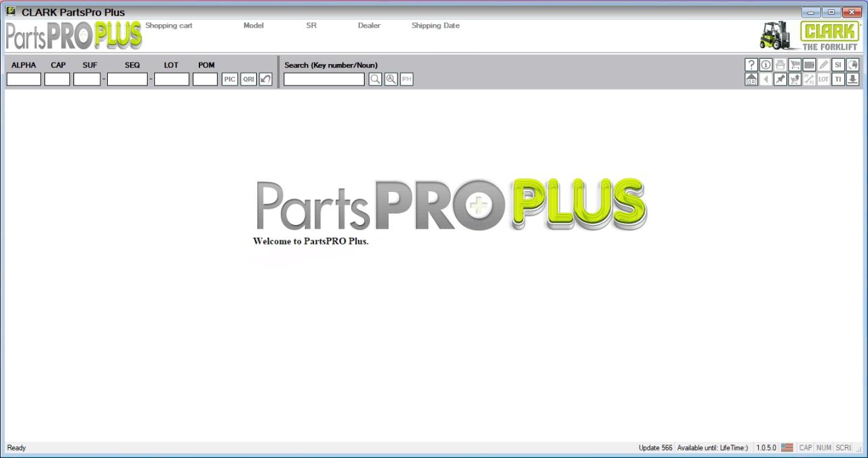Click the globe language icon
This screenshot has height=458, width=868.
pos(852,65)
